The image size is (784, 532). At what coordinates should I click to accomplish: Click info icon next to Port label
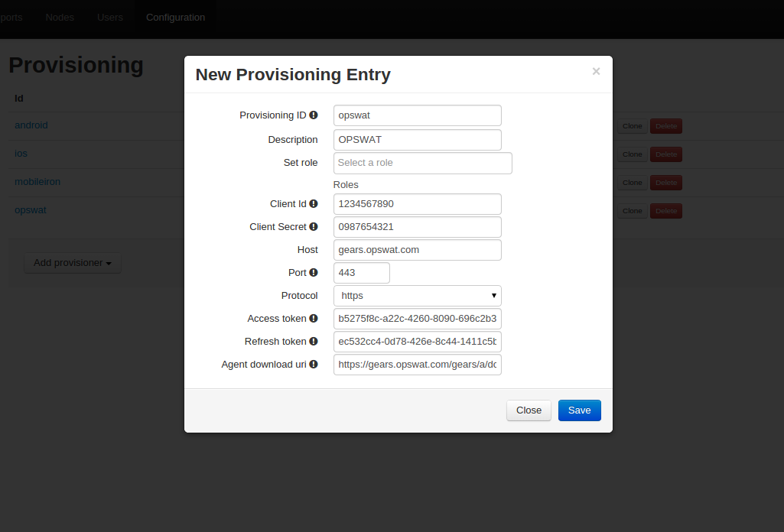[x=314, y=273]
